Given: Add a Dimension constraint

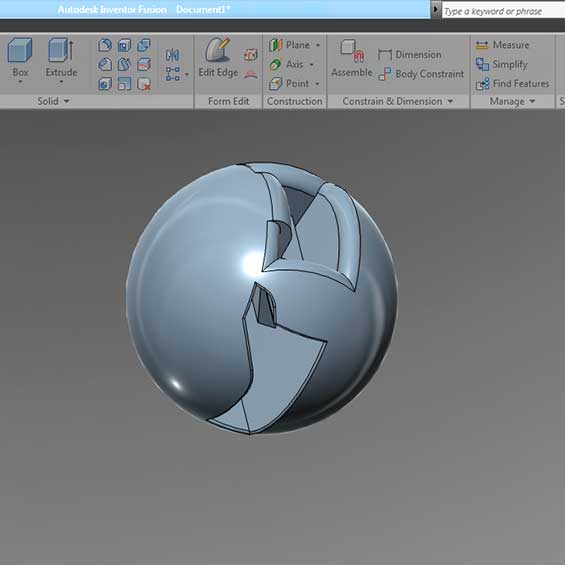Looking at the screenshot, I should 410,55.
